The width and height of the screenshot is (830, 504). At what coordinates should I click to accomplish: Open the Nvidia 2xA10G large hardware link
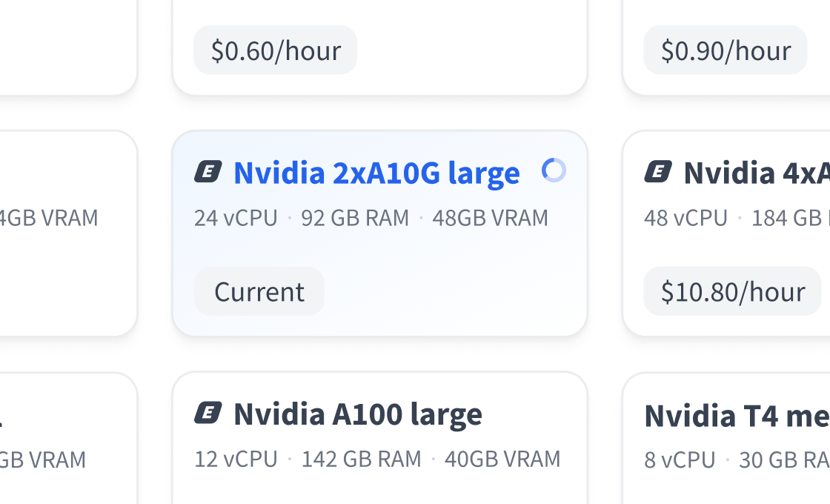tap(377, 172)
